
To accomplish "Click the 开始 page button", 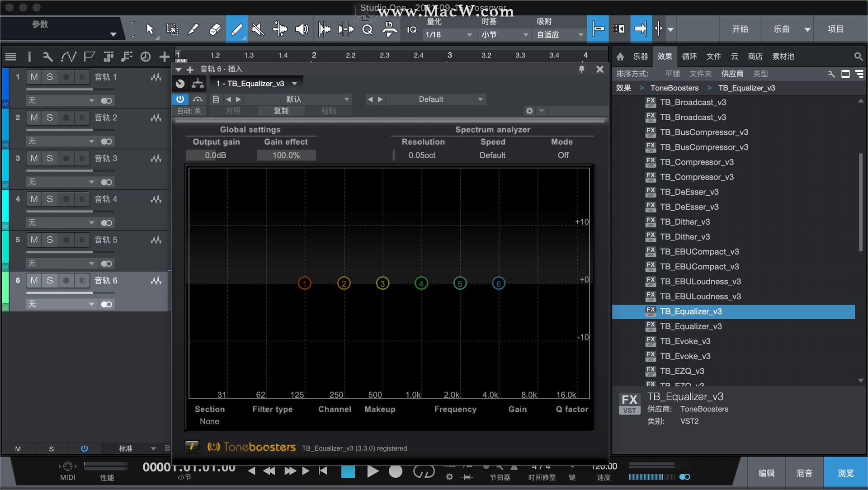I will tap(740, 29).
